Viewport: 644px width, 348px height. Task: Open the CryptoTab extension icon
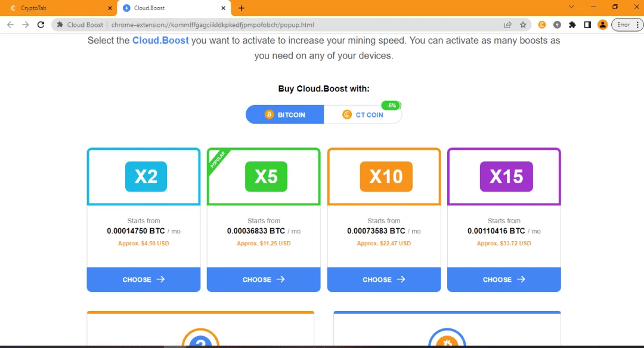tap(541, 24)
